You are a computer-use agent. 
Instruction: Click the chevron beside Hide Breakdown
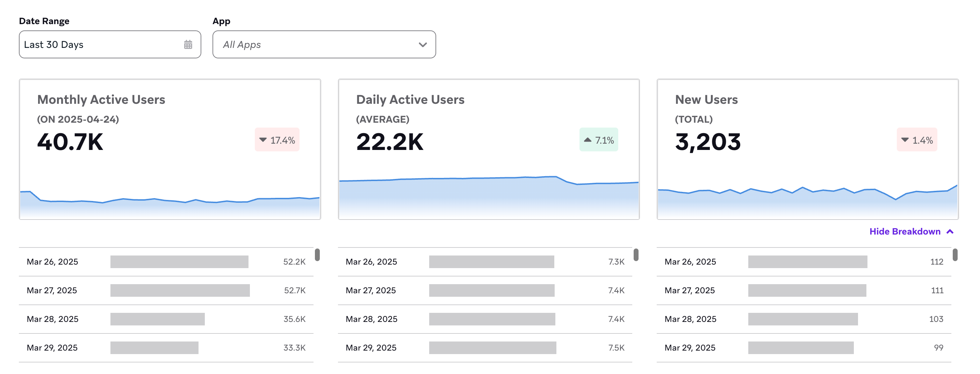click(x=950, y=231)
